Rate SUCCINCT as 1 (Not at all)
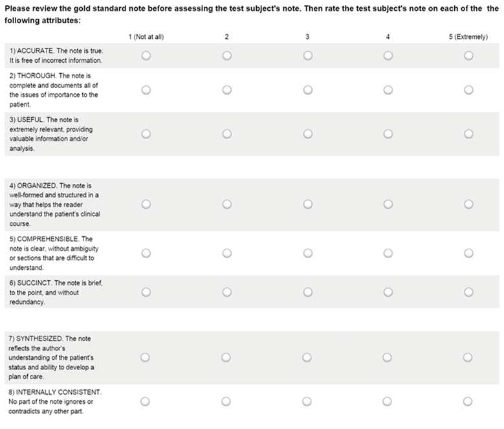This screenshot has width=504, height=429. click(146, 292)
